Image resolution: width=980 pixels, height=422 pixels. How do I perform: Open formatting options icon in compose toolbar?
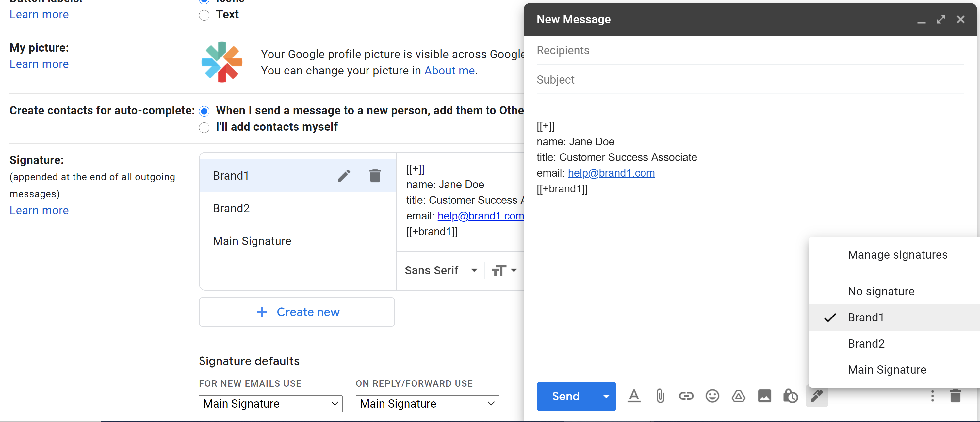tap(634, 396)
